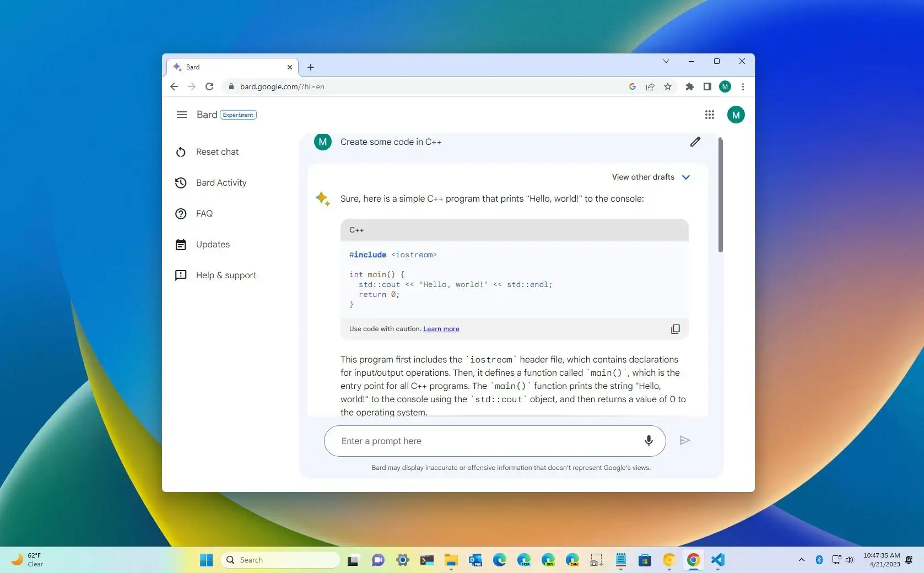Open the Google apps grid
Screen dimensions: 924x573
(x=709, y=115)
